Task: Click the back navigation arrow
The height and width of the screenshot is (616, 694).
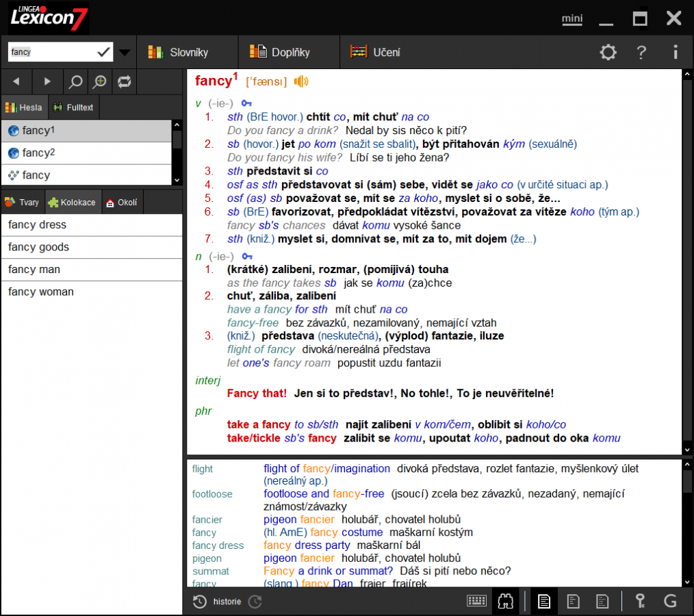Action: pos(16,81)
